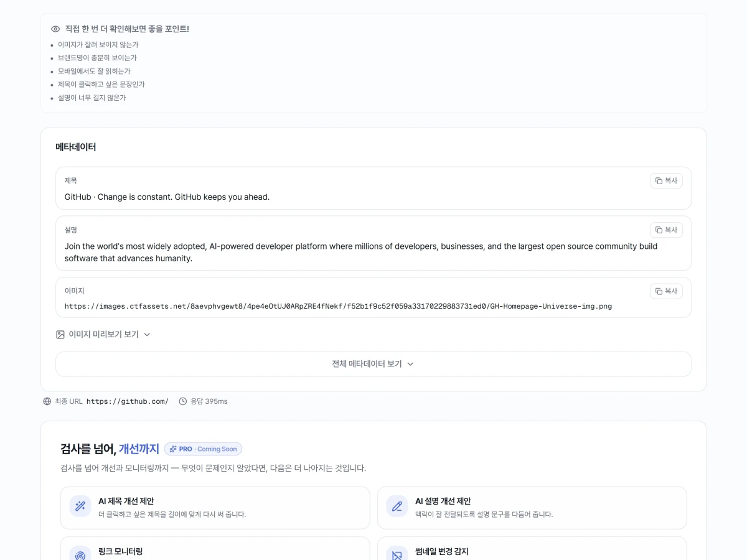Copy the image URL with its 복사 button
Image resolution: width=747 pixels, height=560 pixels.
(x=666, y=291)
